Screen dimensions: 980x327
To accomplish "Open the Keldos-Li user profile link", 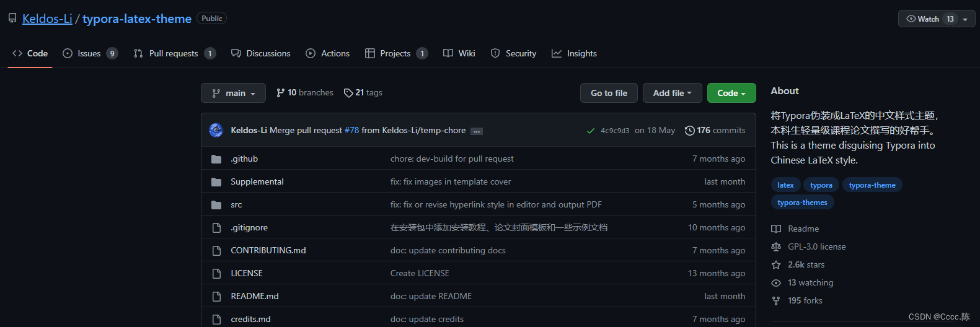I will pyautogui.click(x=47, y=19).
